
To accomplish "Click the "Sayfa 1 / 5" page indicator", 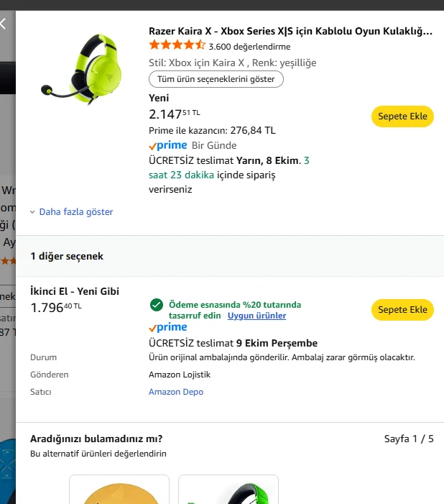I will 409,439.
